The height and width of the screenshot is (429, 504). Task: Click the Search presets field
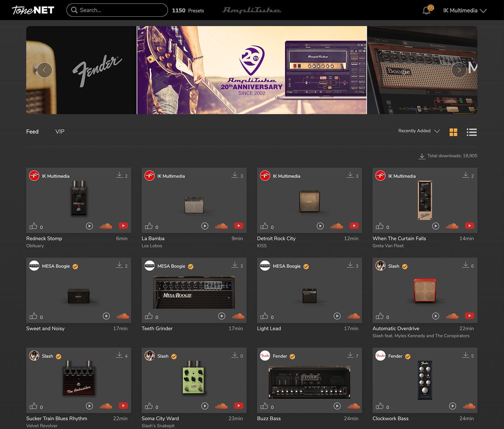point(117,10)
